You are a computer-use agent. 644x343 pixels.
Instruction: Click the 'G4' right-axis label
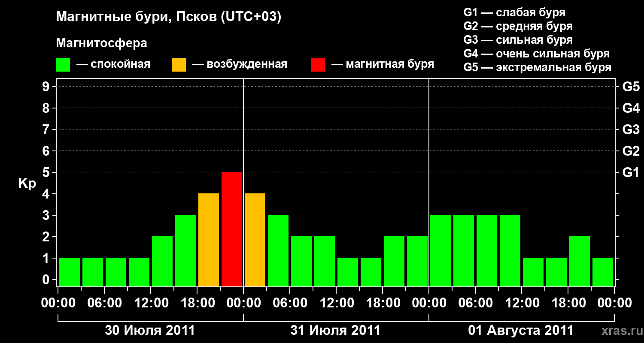(631, 108)
